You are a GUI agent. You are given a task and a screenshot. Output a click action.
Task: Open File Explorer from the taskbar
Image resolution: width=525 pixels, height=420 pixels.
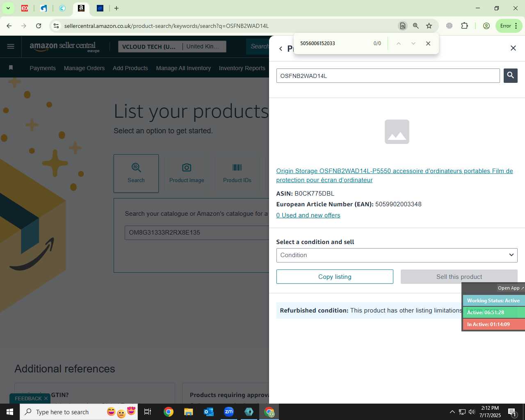coord(188,412)
